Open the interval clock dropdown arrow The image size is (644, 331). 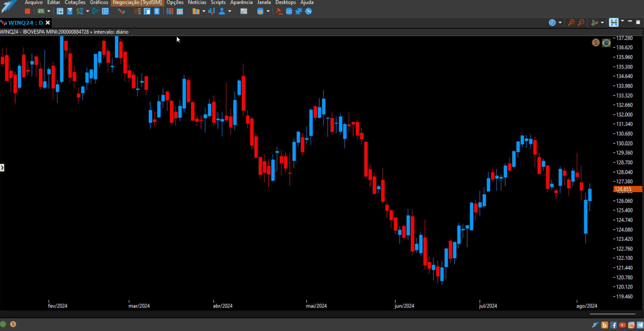pos(560,23)
